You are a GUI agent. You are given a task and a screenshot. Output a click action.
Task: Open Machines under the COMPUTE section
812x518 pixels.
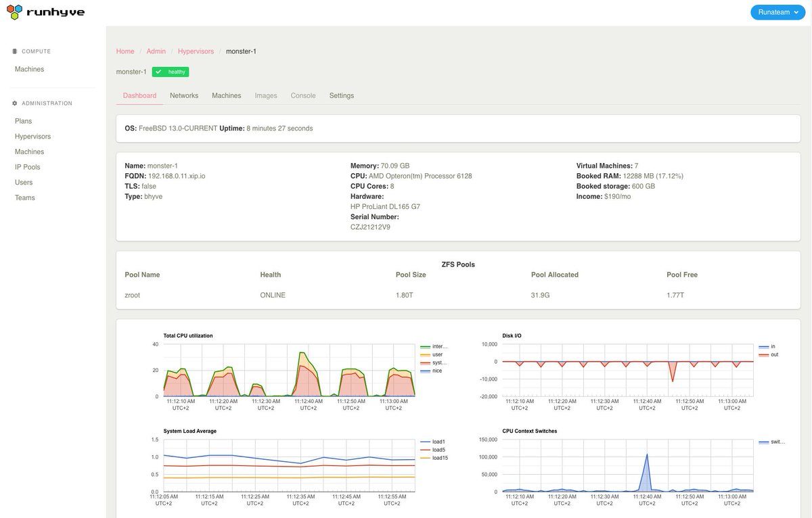click(x=29, y=69)
